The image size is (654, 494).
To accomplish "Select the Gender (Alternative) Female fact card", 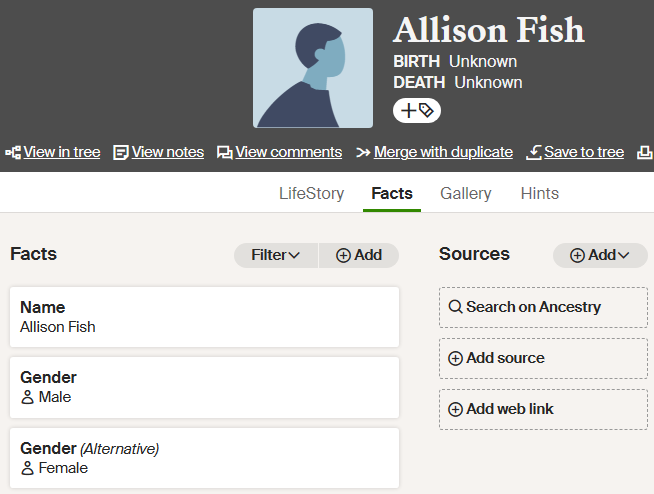I will click(x=204, y=458).
